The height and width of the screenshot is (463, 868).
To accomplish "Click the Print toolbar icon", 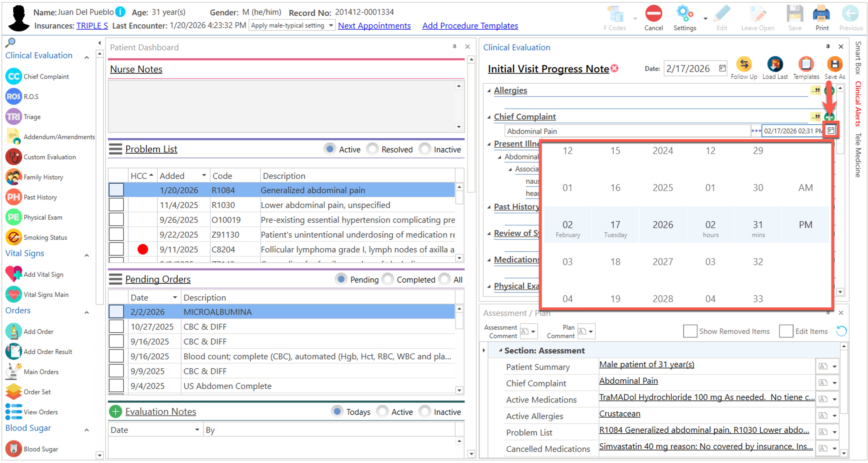I will (821, 14).
